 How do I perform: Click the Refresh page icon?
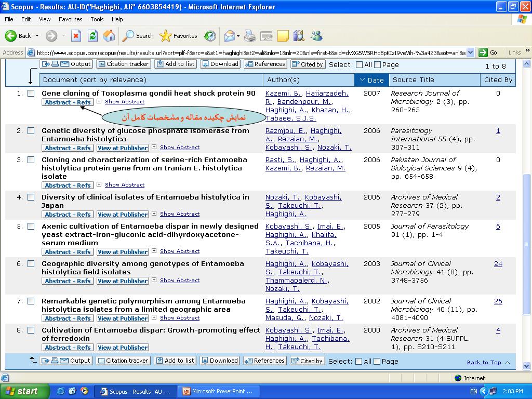(92, 36)
